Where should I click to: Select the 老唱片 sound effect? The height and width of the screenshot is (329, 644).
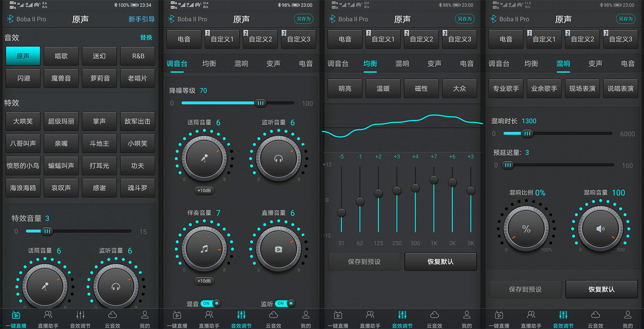tap(138, 78)
